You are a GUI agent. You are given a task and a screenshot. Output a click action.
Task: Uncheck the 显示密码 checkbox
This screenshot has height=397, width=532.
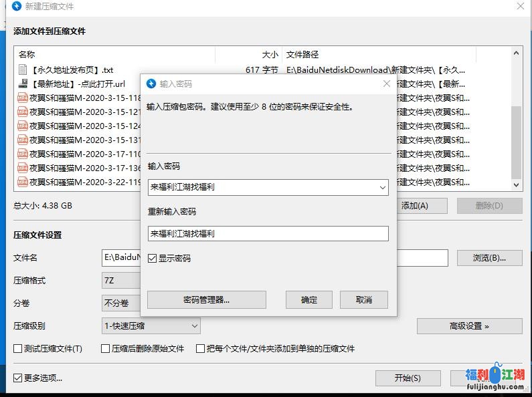click(153, 258)
